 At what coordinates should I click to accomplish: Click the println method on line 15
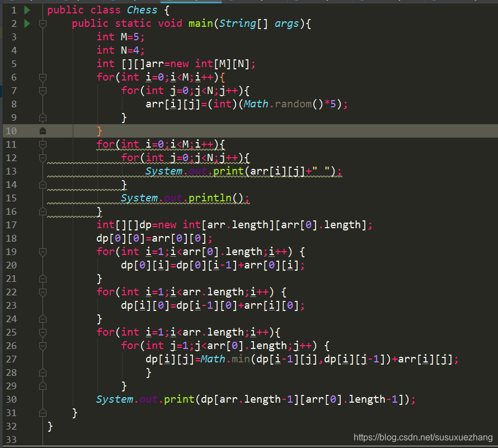(x=210, y=198)
